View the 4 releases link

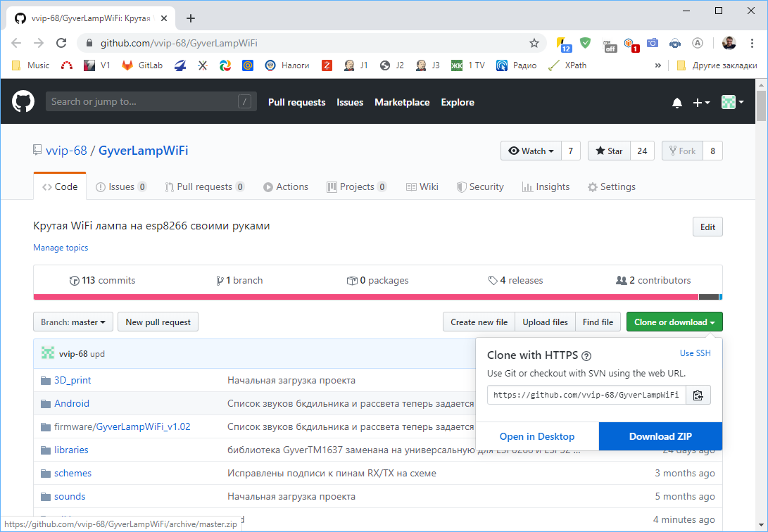point(516,281)
